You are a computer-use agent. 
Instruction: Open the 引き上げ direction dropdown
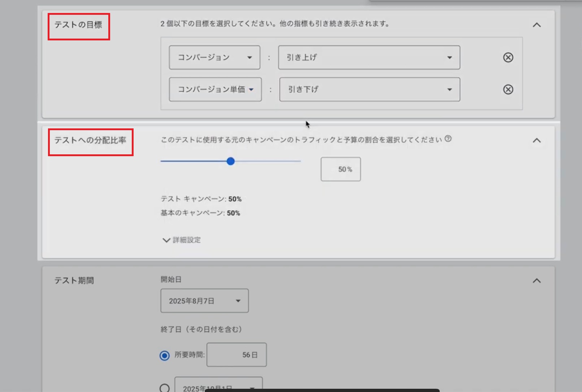coord(369,57)
